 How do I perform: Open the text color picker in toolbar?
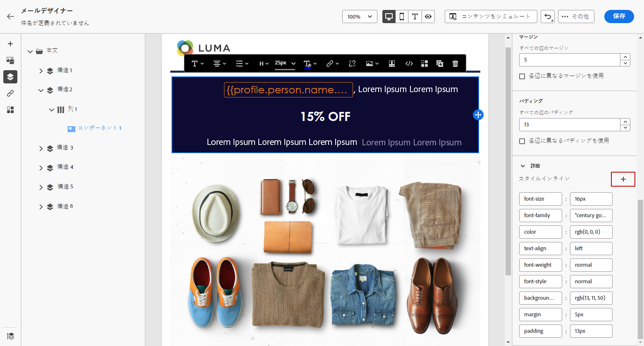click(310, 64)
